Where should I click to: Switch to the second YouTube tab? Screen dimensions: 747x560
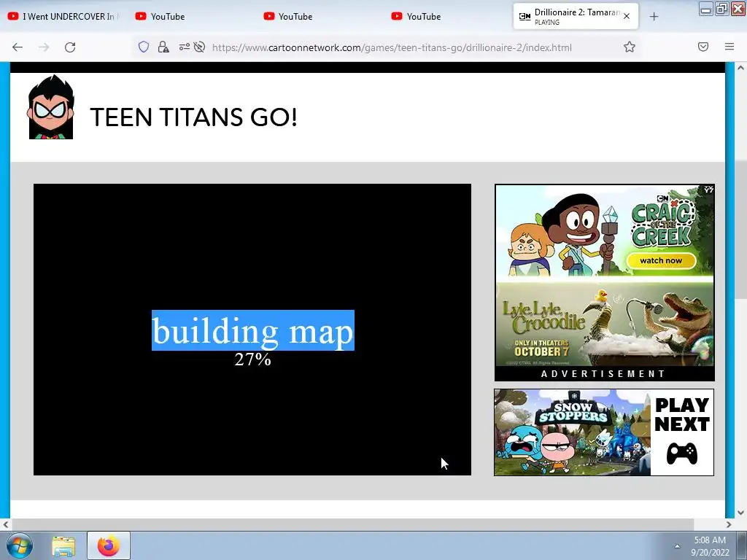coord(192,17)
